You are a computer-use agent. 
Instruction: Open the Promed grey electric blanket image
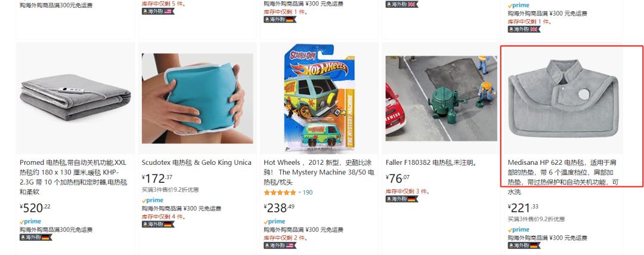click(75, 98)
